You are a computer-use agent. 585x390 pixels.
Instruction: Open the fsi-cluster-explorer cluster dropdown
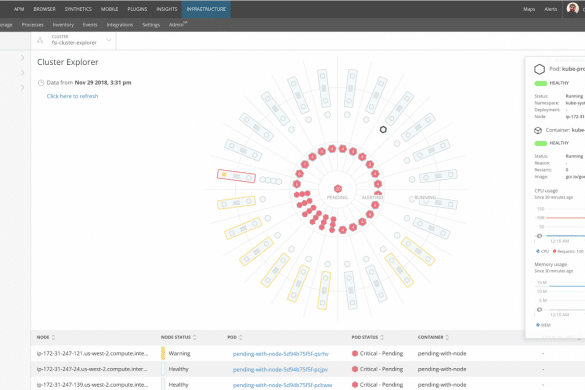tap(109, 40)
